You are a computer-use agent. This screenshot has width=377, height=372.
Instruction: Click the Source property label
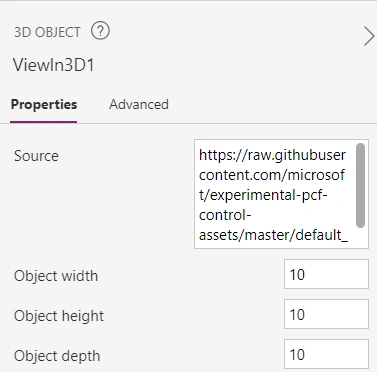(x=36, y=156)
